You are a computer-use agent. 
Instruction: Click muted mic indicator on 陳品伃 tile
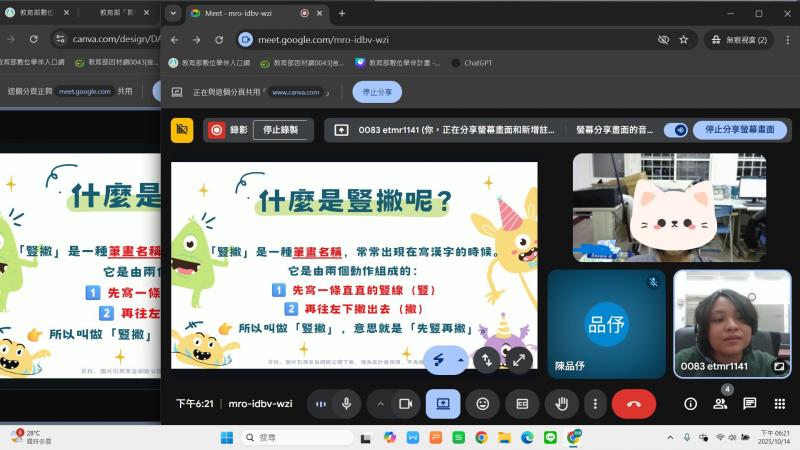[653, 282]
